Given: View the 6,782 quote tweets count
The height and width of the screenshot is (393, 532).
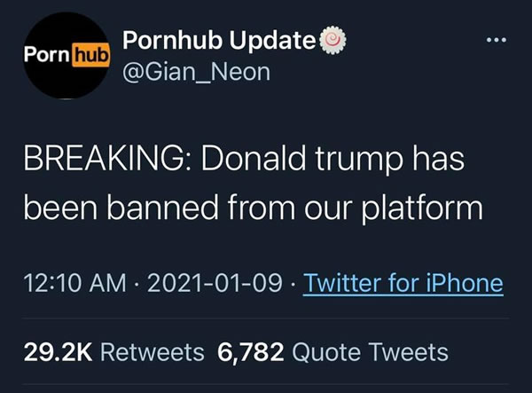Looking at the screenshot, I should 251,352.
